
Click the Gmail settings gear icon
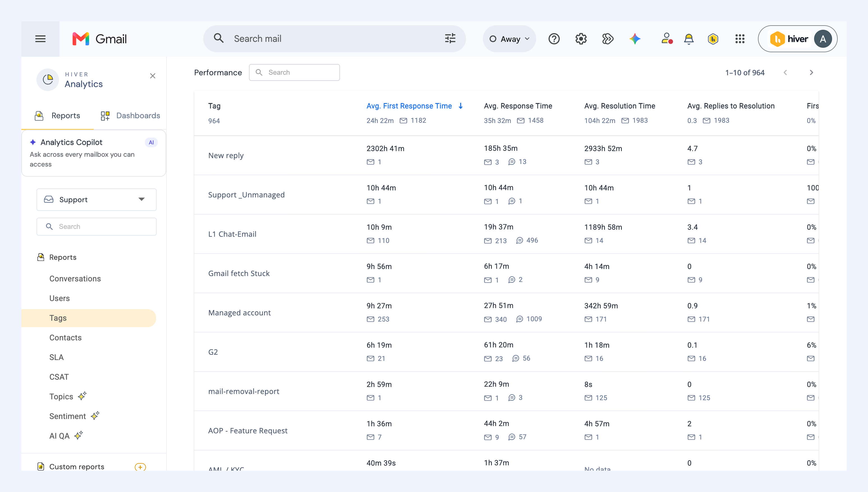pyautogui.click(x=581, y=39)
